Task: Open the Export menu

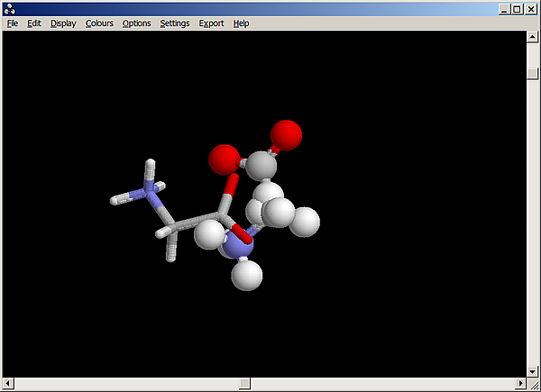Action: point(211,23)
